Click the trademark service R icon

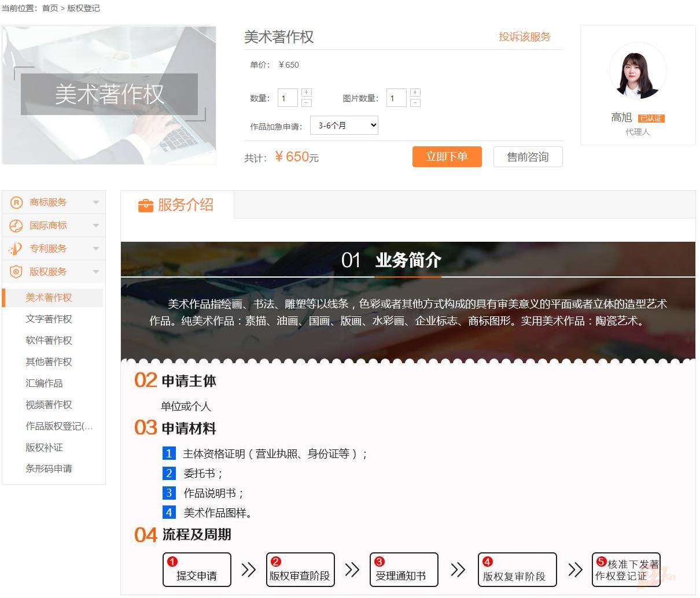pos(16,202)
